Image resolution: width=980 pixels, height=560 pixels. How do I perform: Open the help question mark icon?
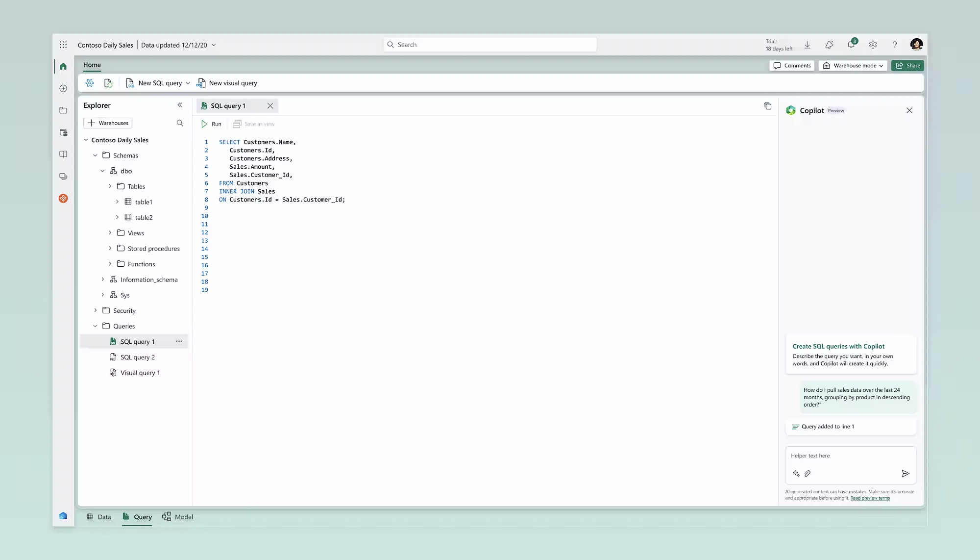point(895,45)
